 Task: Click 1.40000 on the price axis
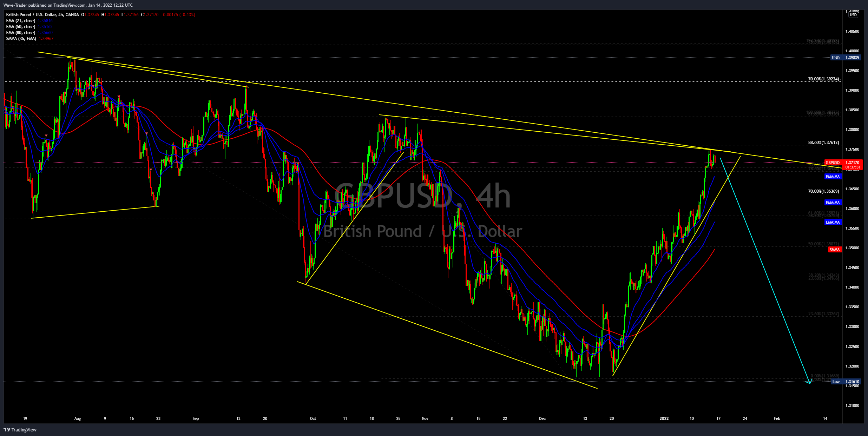tap(852, 51)
